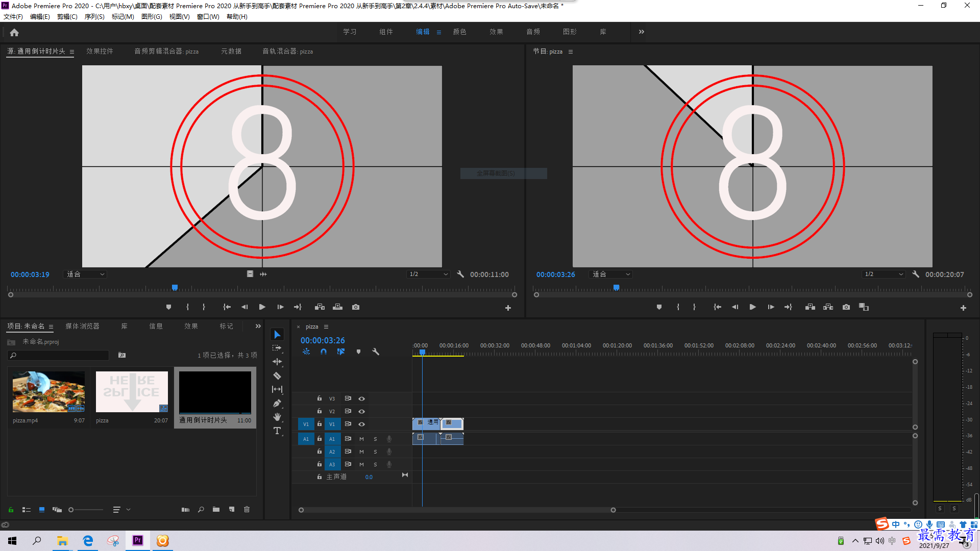Select the Pen tool
980x551 pixels.
pyautogui.click(x=277, y=403)
